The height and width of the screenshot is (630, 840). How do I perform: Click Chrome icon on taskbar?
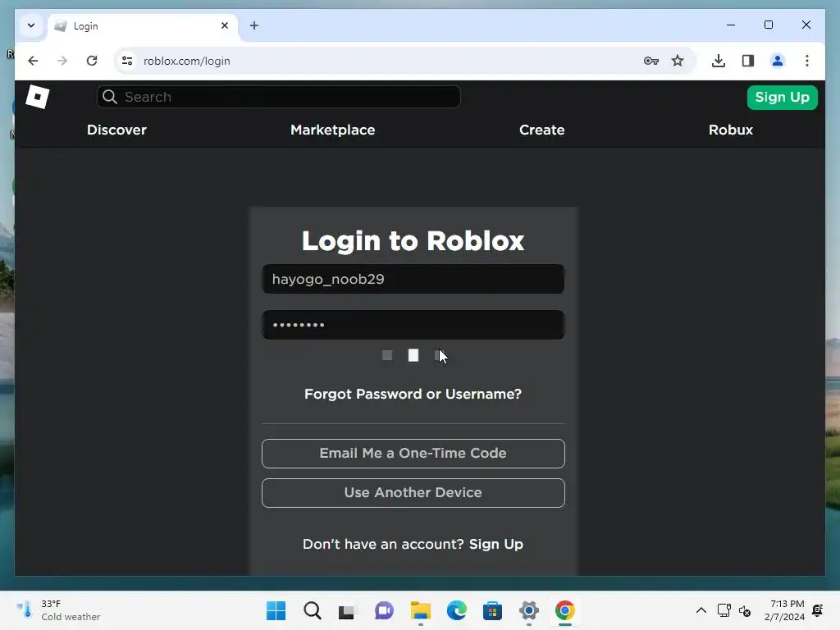[x=564, y=610]
